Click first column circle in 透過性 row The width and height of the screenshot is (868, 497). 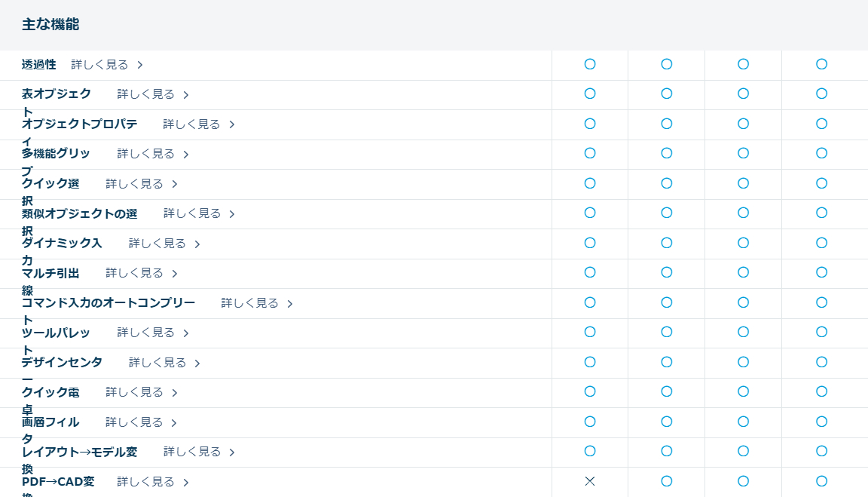pyautogui.click(x=590, y=64)
